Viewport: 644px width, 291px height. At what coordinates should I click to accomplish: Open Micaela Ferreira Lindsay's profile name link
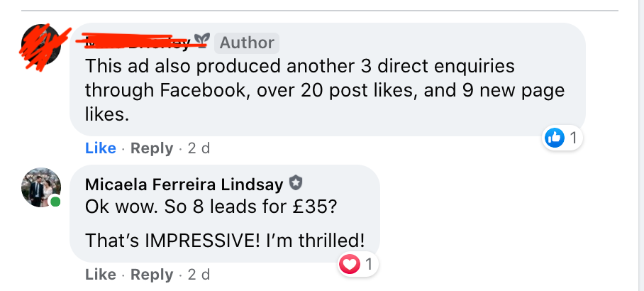tap(184, 185)
